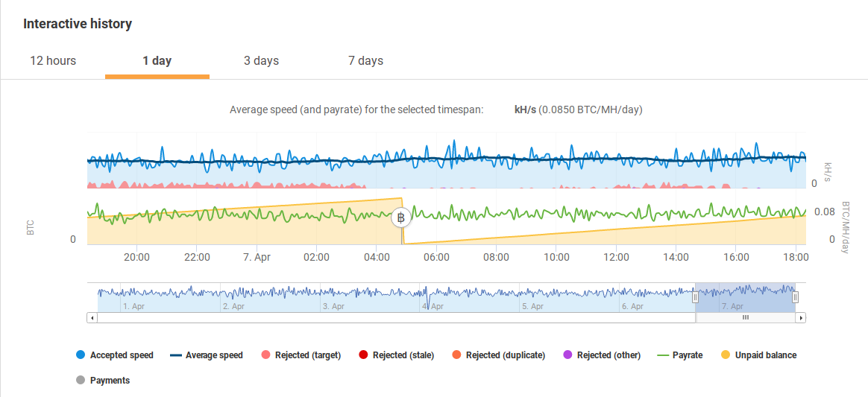Click the left range selector handle
The width and height of the screenshot is (868, 397).
click(696, 297)
